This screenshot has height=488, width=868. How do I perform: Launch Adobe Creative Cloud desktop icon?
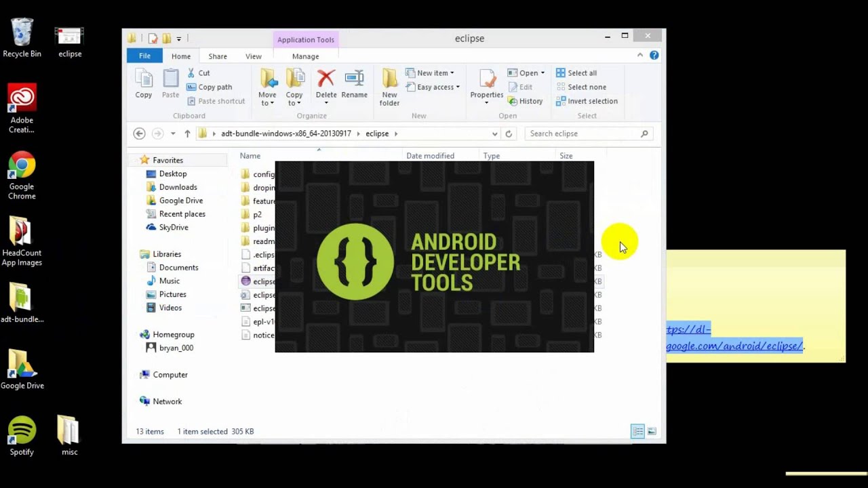(22, 108)
